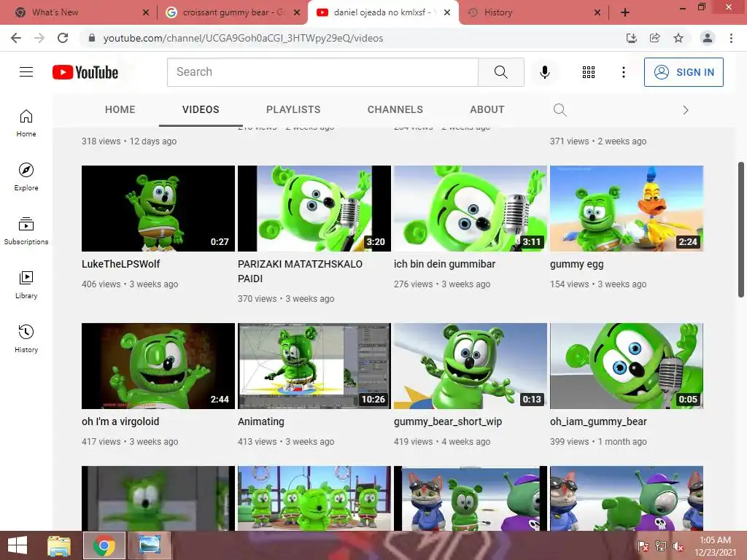Click the install app icon in address bar
This screenshot has height=560, width=747.
(x=631, y=38)
